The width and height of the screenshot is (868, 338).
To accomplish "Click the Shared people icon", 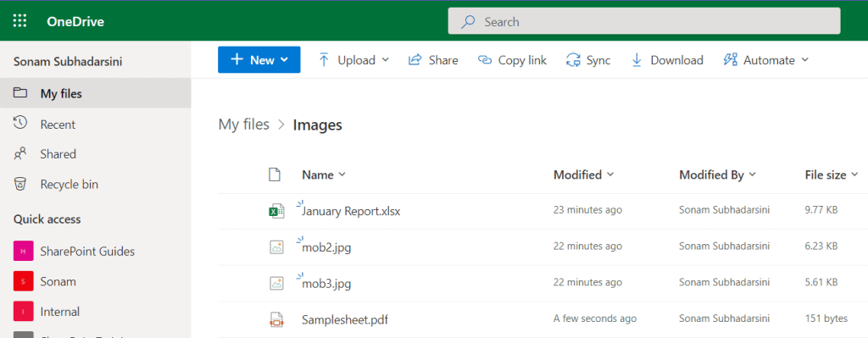I will [x=20, y=153].
